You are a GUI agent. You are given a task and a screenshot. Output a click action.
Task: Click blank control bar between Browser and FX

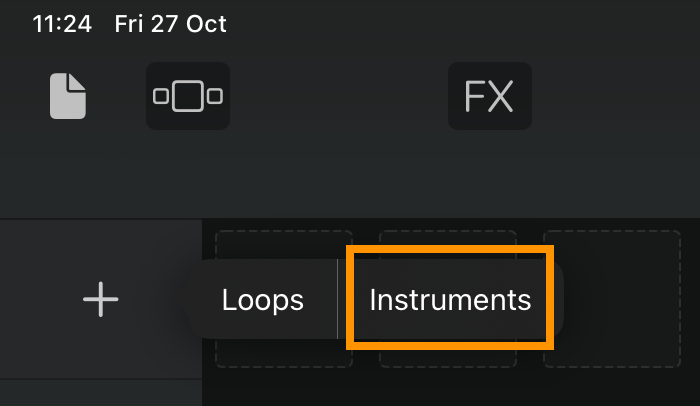pyautogui.click(x=339, y=96)
